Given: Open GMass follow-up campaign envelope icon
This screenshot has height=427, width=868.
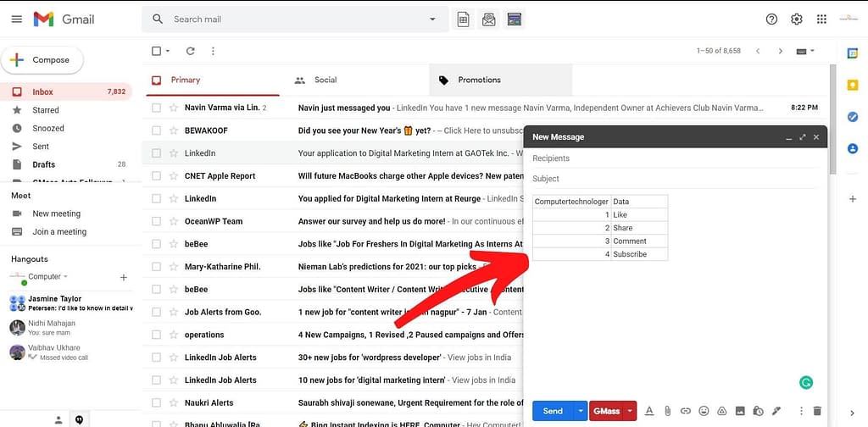Looking at the screenshot, I should point(489,19).
